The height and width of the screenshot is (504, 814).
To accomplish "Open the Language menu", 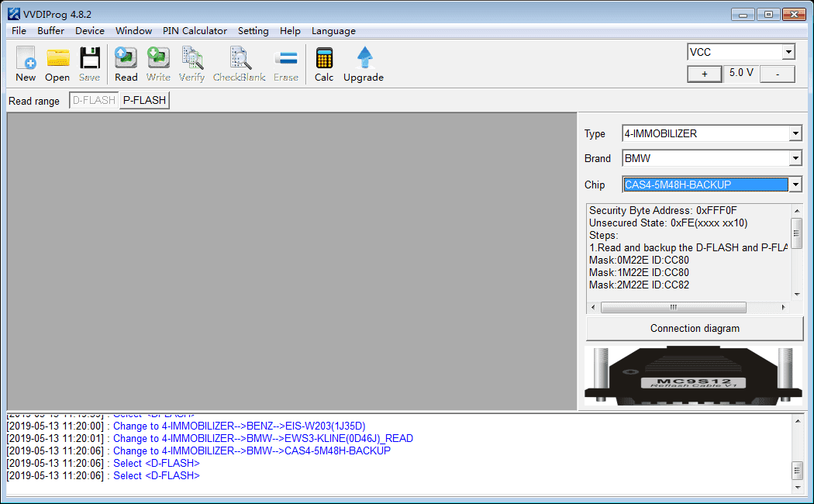I will 333,30.
